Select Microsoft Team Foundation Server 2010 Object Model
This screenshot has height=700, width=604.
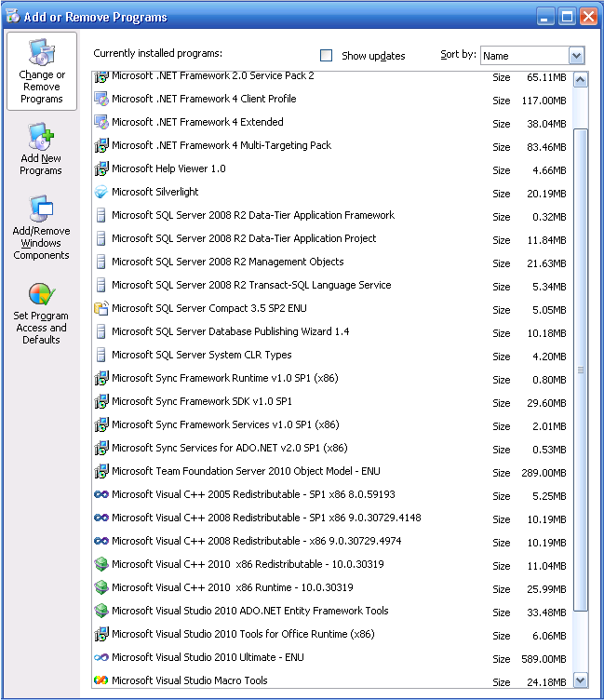tap(246, 471)
